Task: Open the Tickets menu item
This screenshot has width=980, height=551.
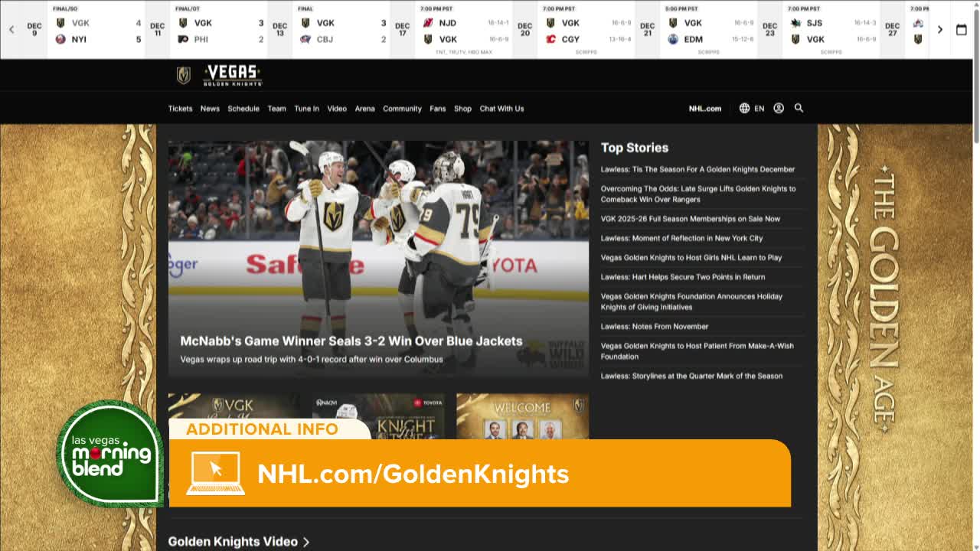Action: (180, 109)
